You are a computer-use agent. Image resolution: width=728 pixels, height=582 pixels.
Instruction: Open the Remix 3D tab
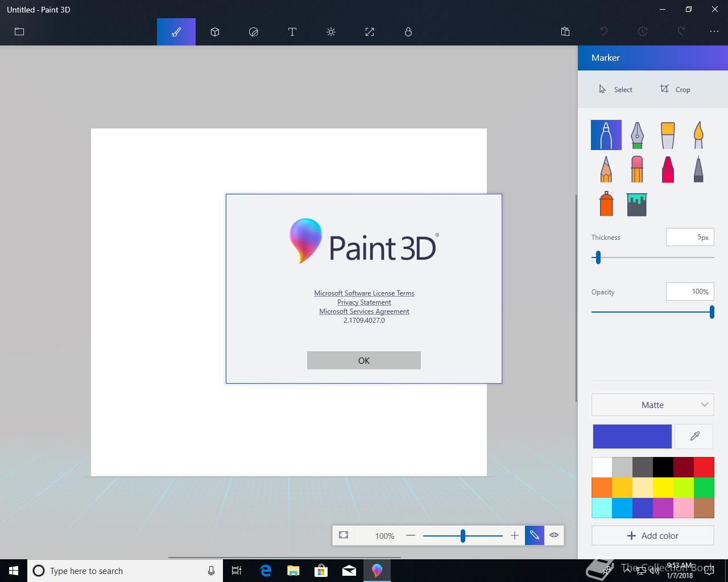tap(408, 32)
